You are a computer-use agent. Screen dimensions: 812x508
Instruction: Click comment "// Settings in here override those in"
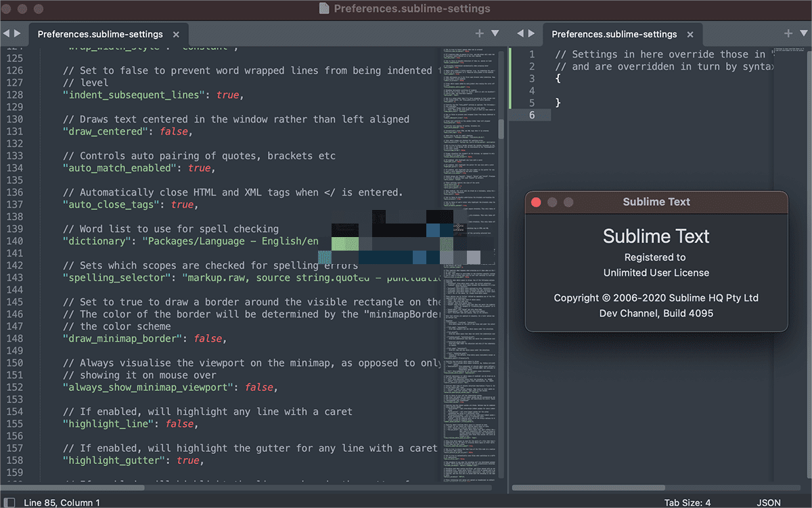pos(660,54)
